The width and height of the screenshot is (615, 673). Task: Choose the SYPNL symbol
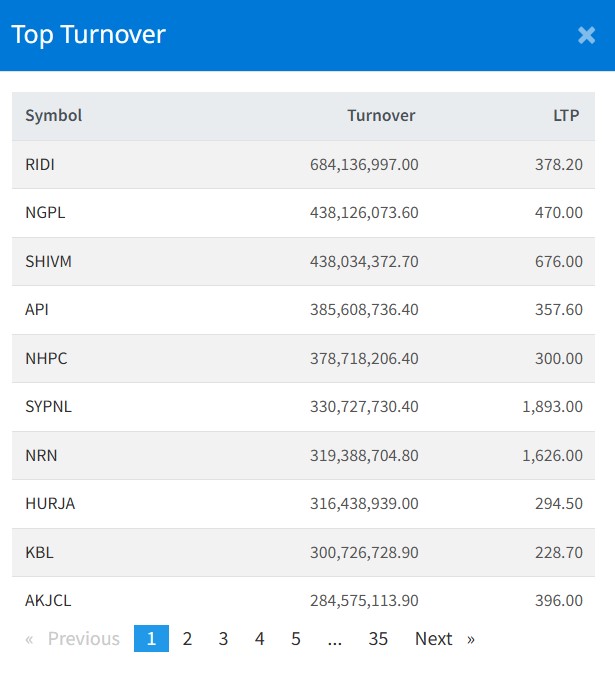coord(48,407)
